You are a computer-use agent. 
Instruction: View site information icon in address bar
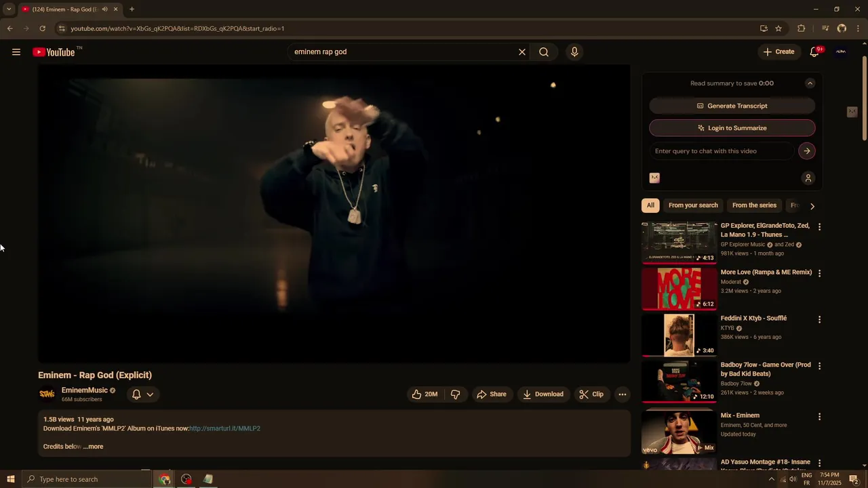tap(62, 28)
